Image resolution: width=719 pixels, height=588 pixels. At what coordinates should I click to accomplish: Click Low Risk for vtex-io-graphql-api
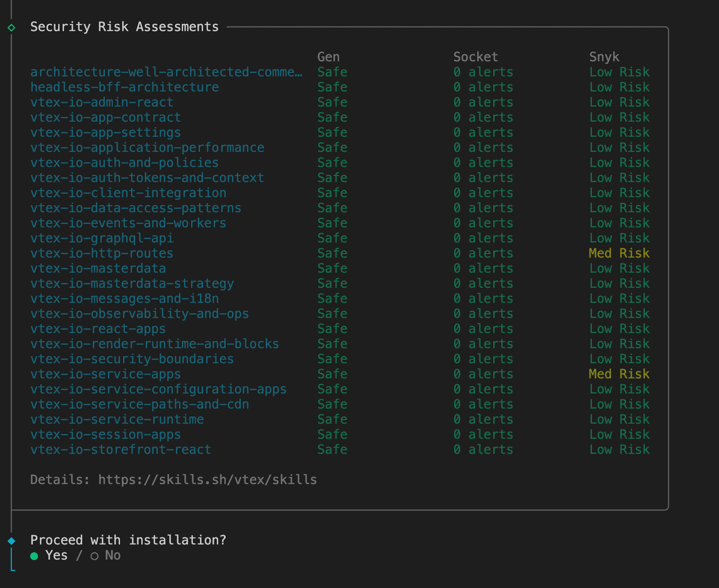619,238
